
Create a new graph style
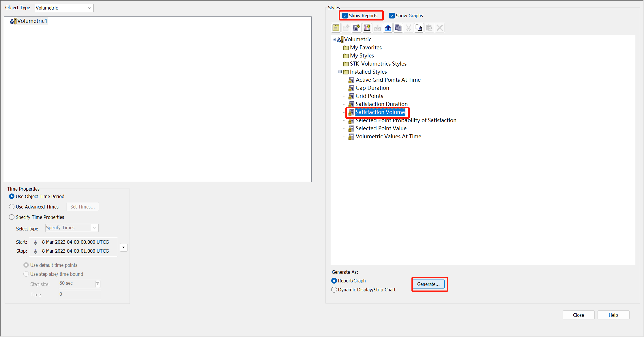coord(367,28)
